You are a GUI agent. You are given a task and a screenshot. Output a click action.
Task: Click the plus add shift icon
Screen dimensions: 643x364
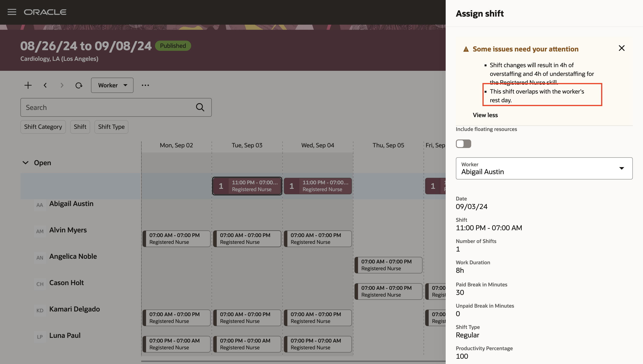[28, 85]
